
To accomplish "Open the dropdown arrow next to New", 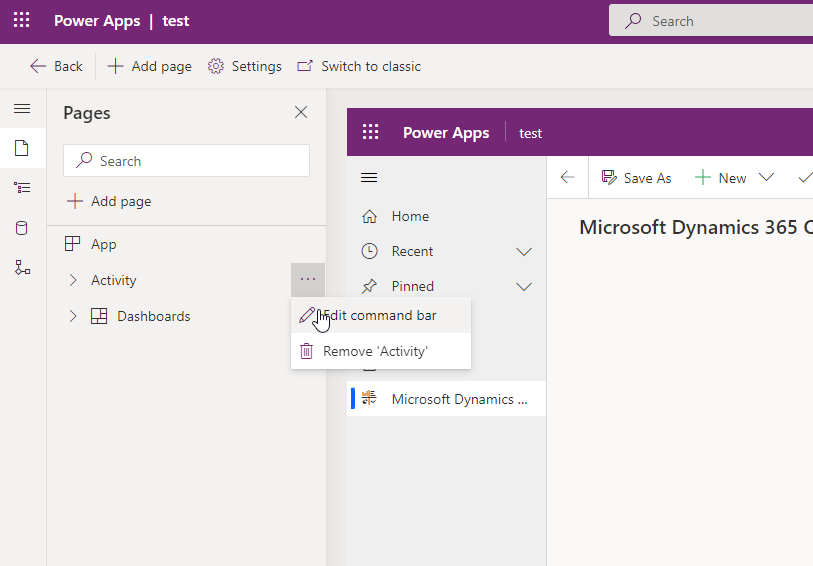I will (x=766, y=177).
